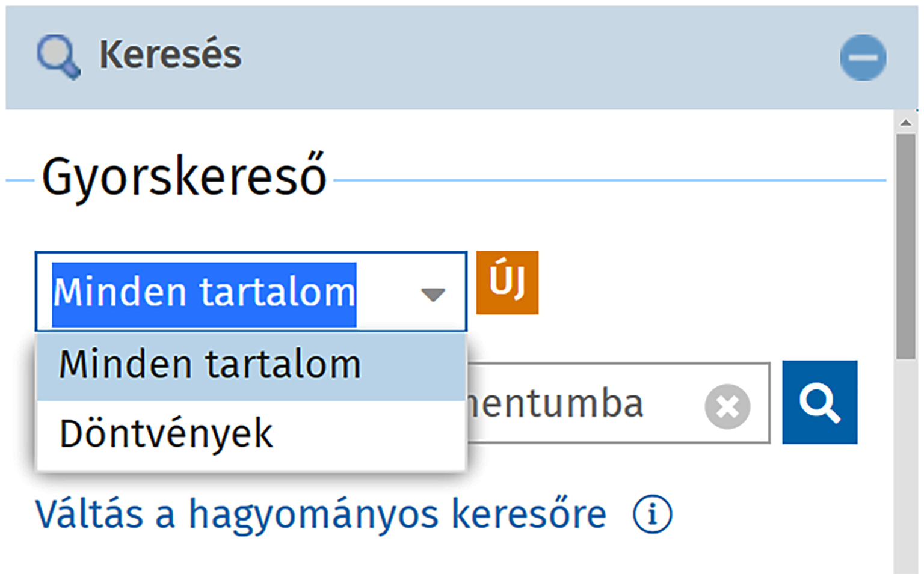Open the info icon beside traditional search link
Image resolution: width=924 pixels, height=574 pixels.
(652, 514)
